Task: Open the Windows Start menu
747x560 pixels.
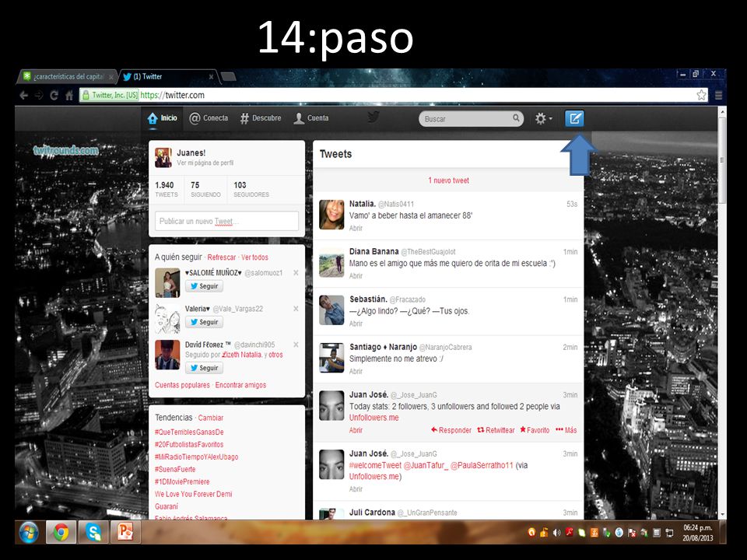Action: 29,532
